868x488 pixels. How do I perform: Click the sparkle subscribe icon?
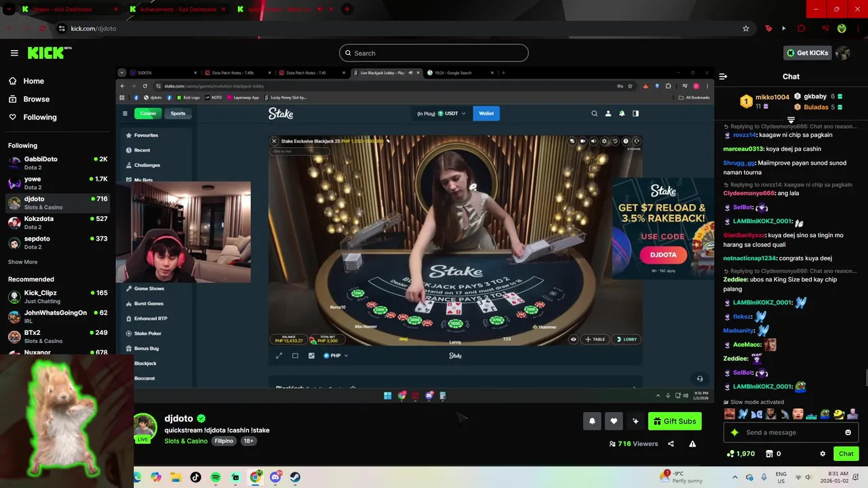tap(635, 421)
